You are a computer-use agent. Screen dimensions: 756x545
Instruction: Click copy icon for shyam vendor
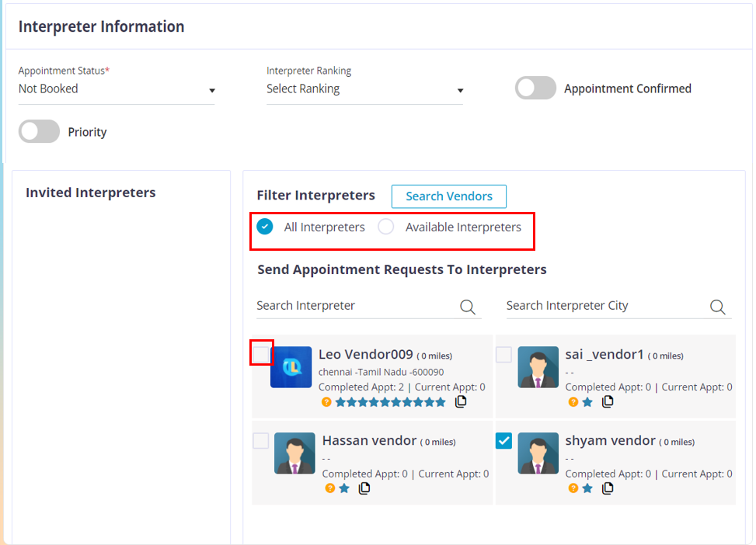(608, 488)
